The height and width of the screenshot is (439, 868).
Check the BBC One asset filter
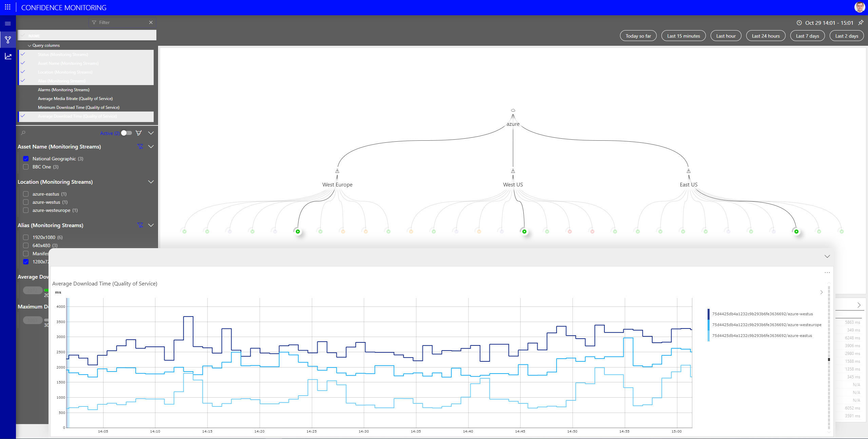point(26,167)
